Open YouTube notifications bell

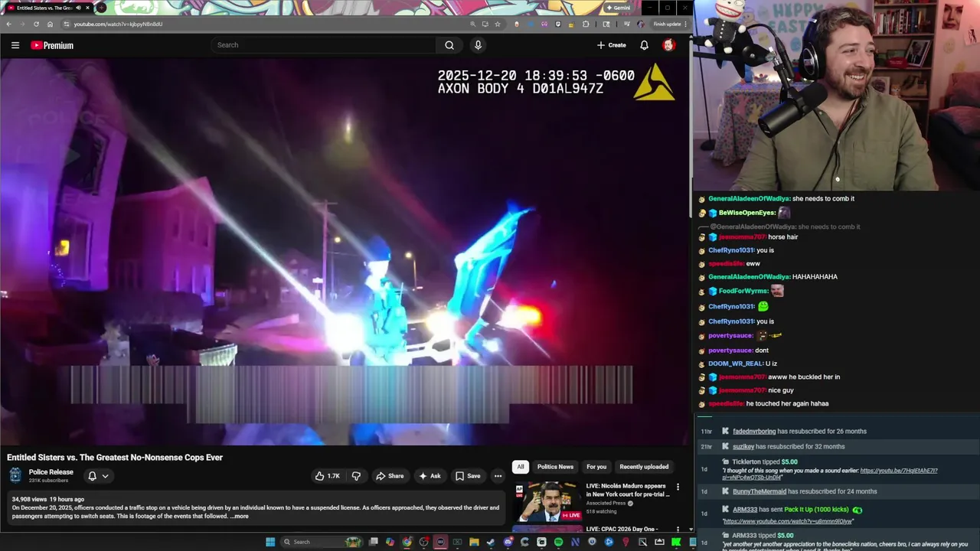coord(644,45)
